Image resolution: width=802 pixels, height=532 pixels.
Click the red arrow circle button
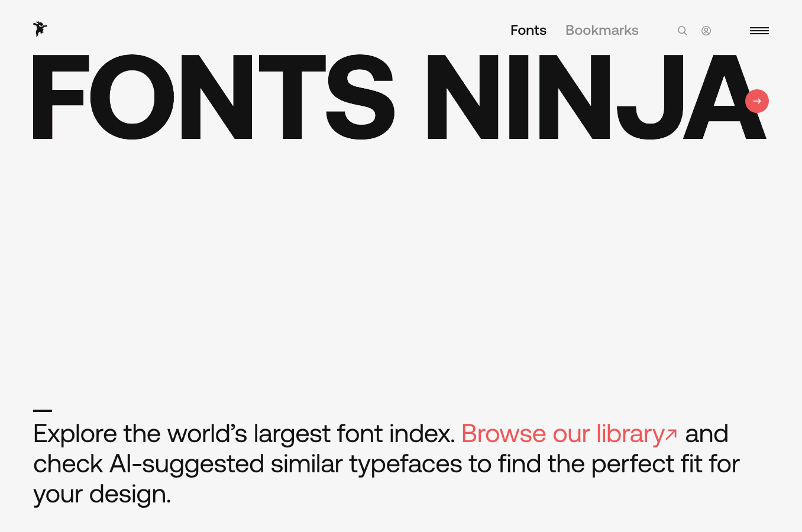coord(757,101)
